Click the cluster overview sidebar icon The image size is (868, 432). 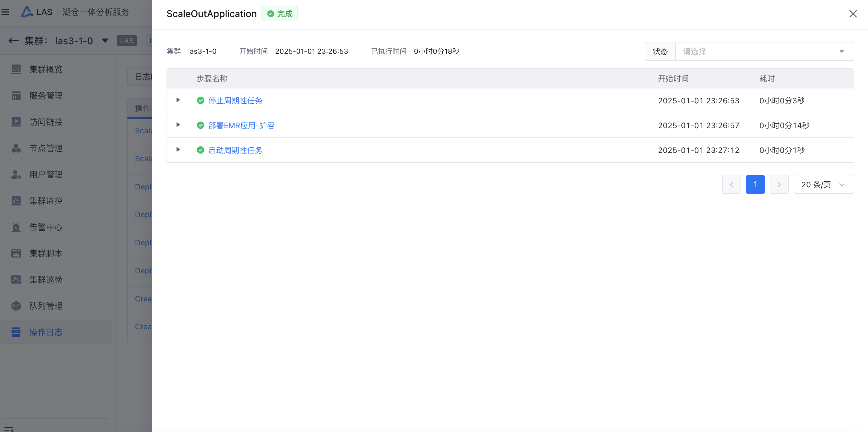point(16,69)
